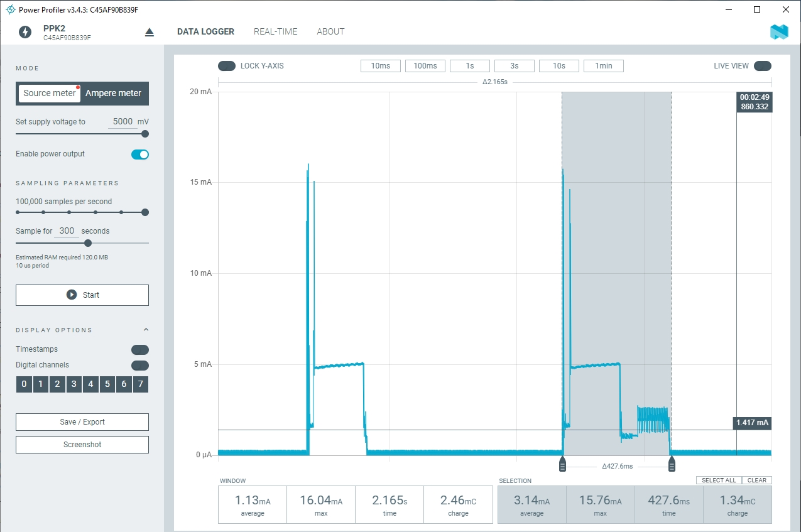Select Source meter mode
Image resolution: width=801 pixels, height=532 pixels.
point(50,93)
